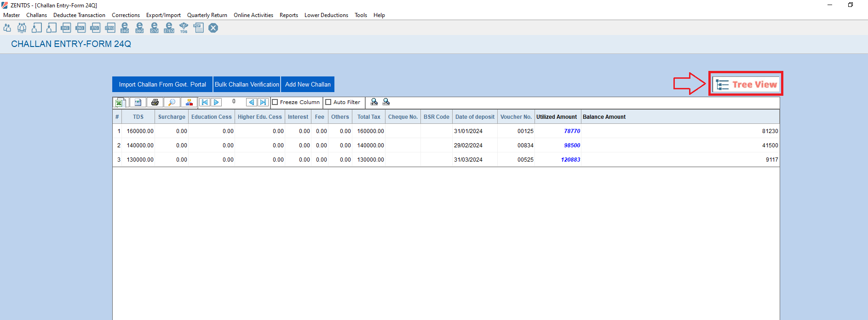The width and height of the screenshot is (868, 320).
Task: Select balance amount 81230 cell
Action: tap(680, 131)
